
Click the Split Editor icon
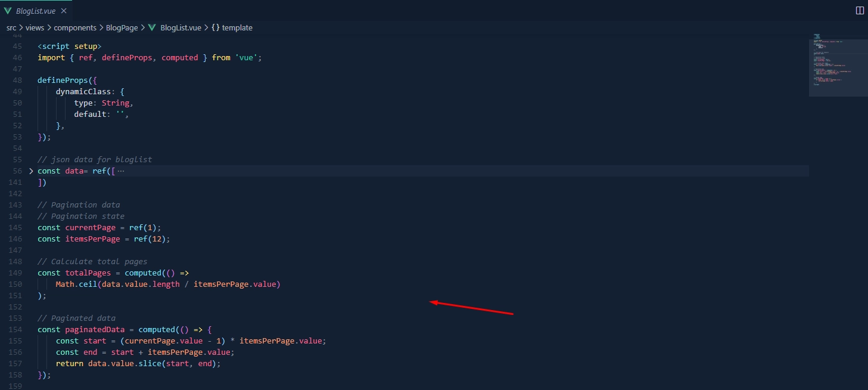(x=860, y=10)
